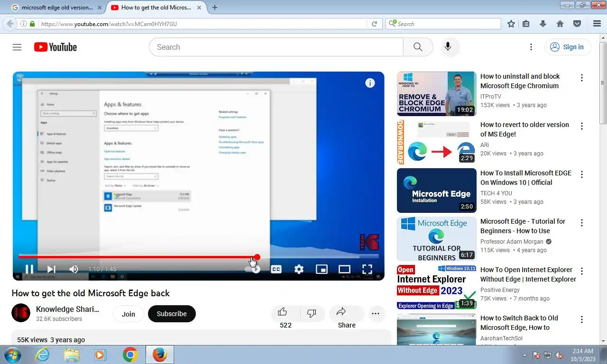
Task: Go to Firefox home page icon
Action: tap(560, 24)
